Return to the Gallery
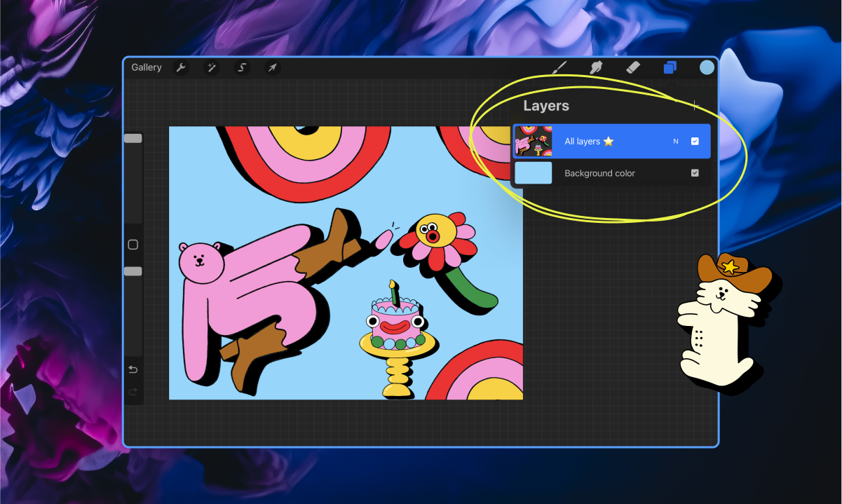This screenshot has height=504, width=842. [146, 67]
